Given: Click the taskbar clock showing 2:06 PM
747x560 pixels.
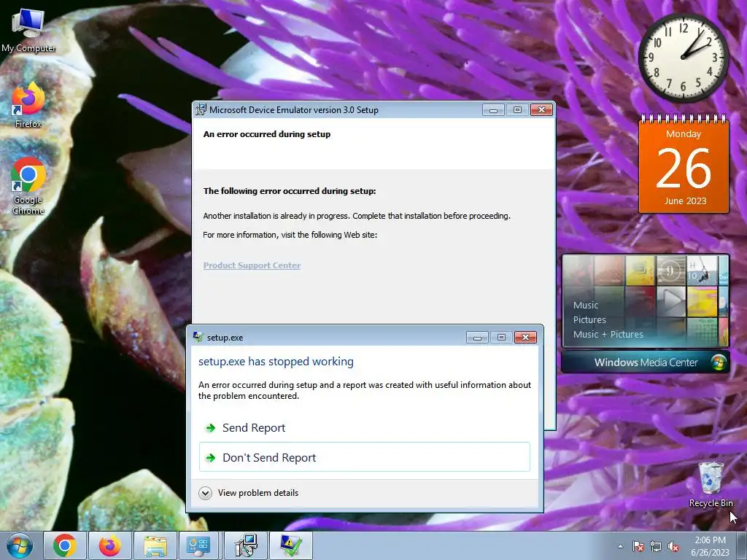Looking at the screenshot, I should point(710,546).
